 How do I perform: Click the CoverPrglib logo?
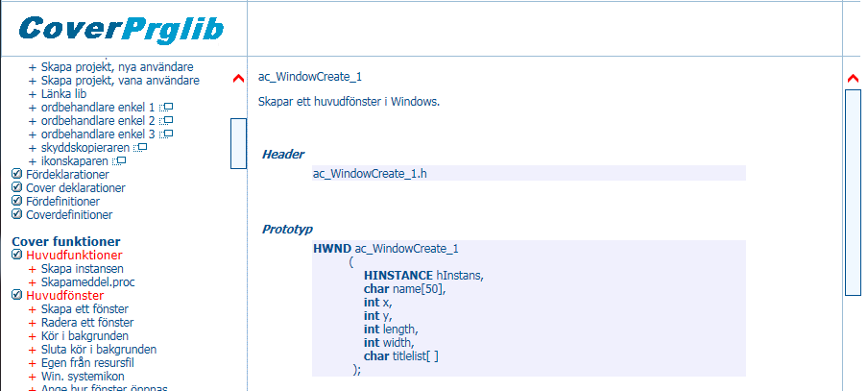point(121,29)
